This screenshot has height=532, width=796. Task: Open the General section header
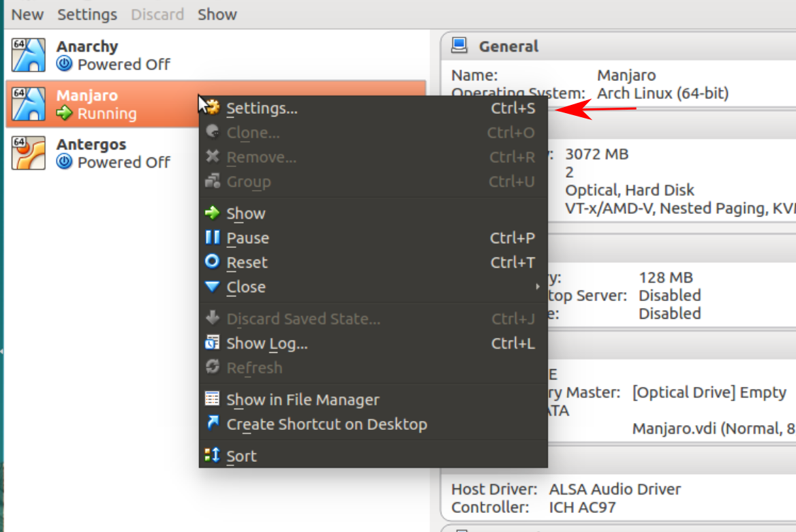[x=508, y=46]
